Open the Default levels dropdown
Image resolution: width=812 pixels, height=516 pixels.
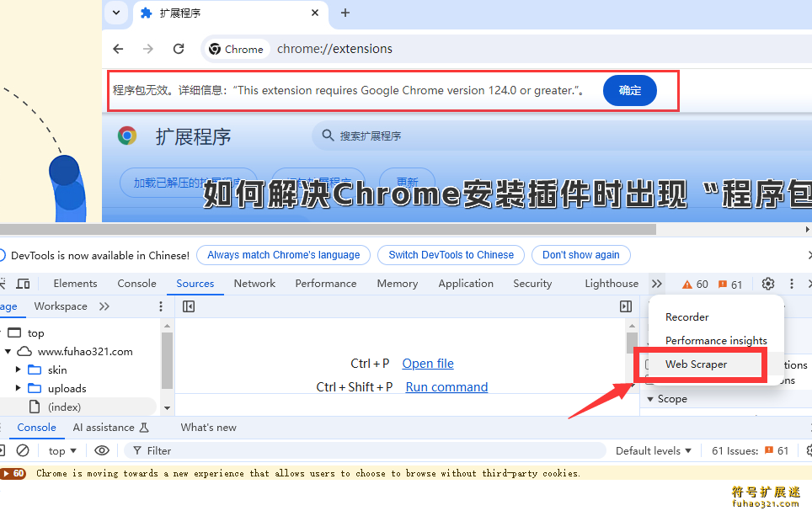click(x=654, y=451)
